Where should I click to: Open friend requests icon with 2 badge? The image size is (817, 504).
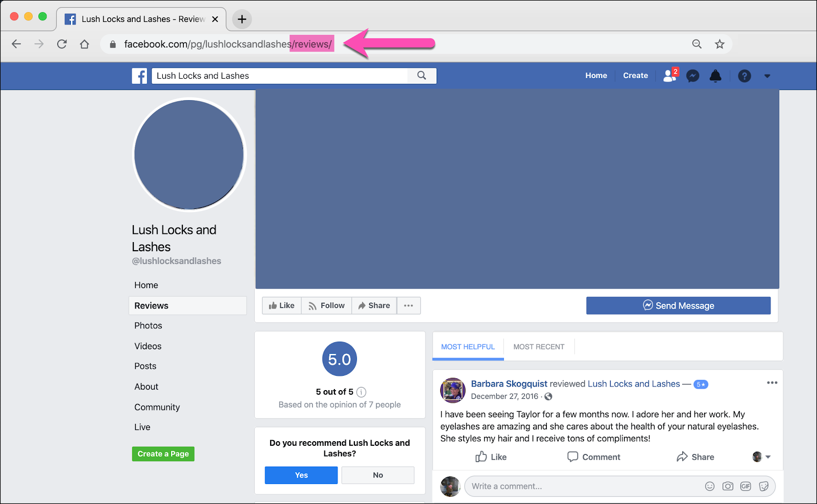[670, 76]
